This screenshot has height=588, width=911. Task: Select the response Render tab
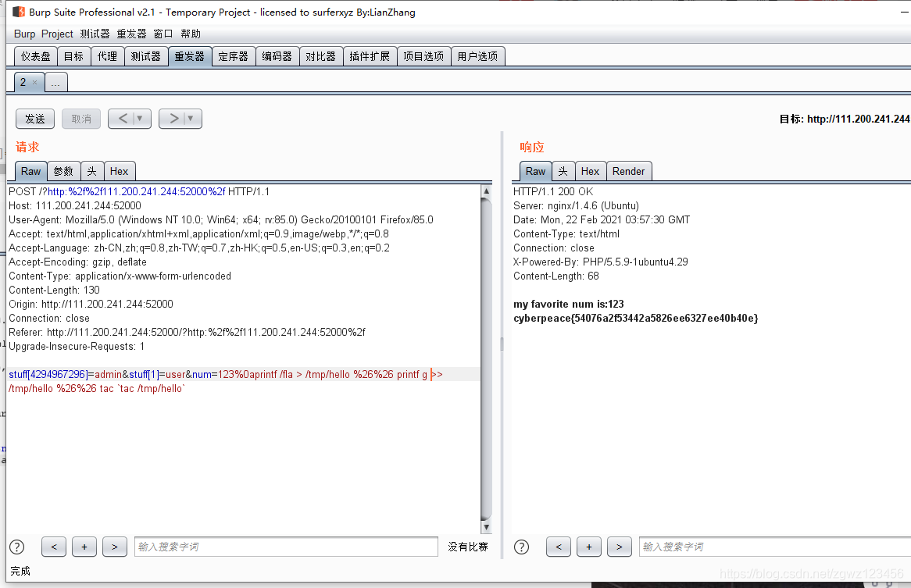tap(629, 171)
